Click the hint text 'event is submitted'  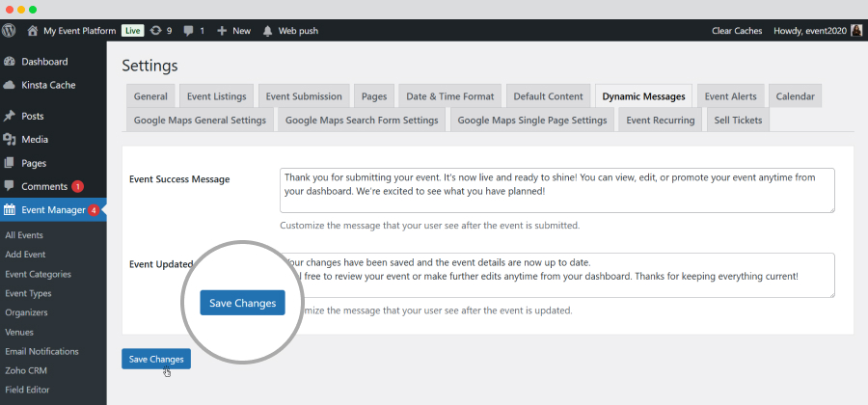pyautogui.click(x=542, y=226)
